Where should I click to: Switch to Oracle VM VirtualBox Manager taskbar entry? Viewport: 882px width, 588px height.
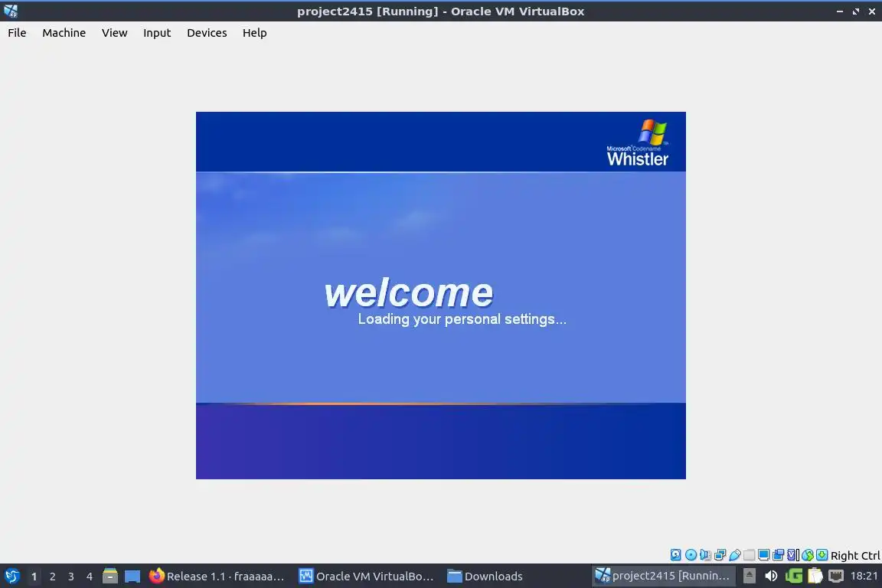pyautogui.click(x=366, y=577)
